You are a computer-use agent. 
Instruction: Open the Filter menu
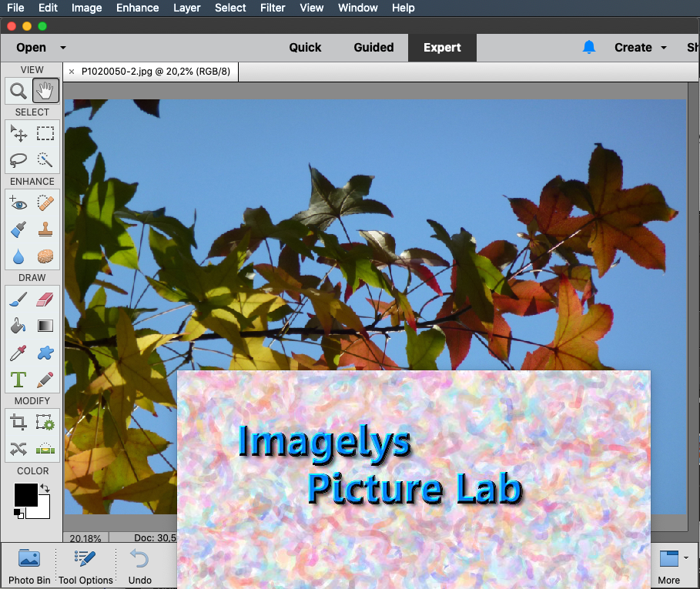pyautogui.click(x=273, y=8)
